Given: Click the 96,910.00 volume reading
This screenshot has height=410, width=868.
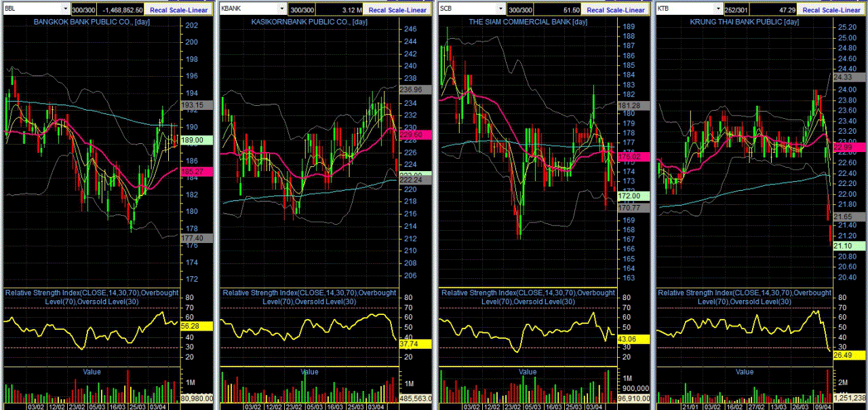Looking at the screenshot, I should (x=633, y=398).
